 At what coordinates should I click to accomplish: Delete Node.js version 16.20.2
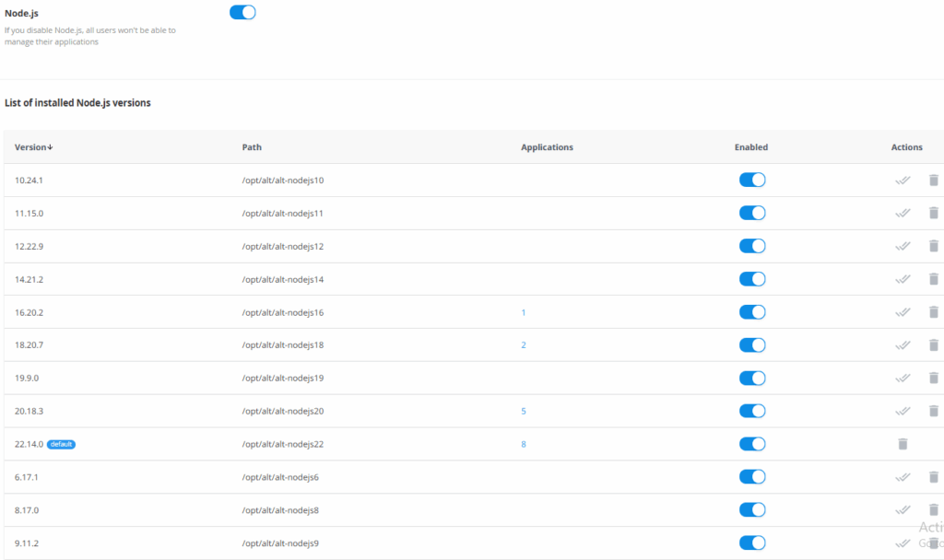934,311
